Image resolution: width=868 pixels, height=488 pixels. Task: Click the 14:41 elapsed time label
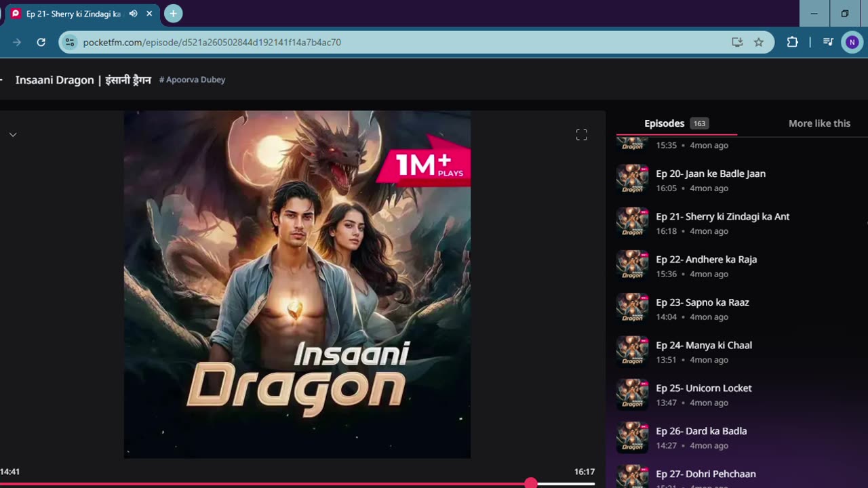10,472
